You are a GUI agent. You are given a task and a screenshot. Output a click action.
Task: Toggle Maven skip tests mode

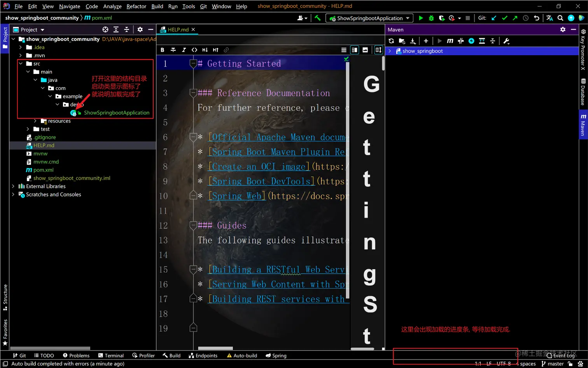471,41
